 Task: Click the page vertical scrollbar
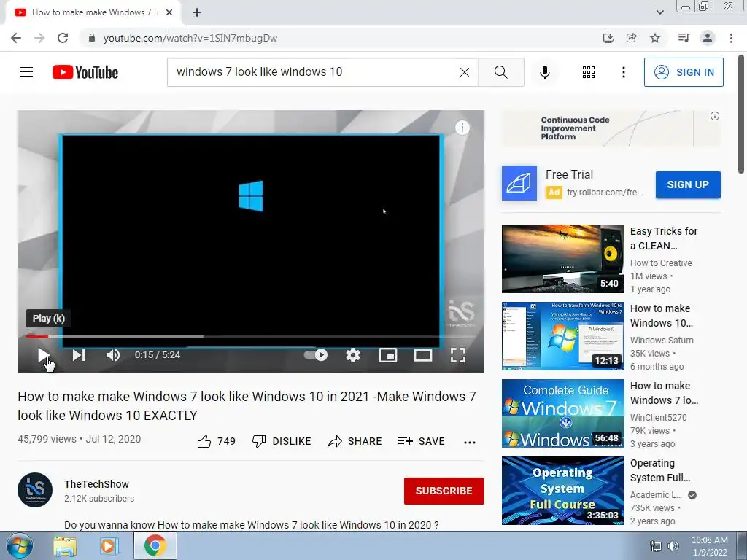741,114
